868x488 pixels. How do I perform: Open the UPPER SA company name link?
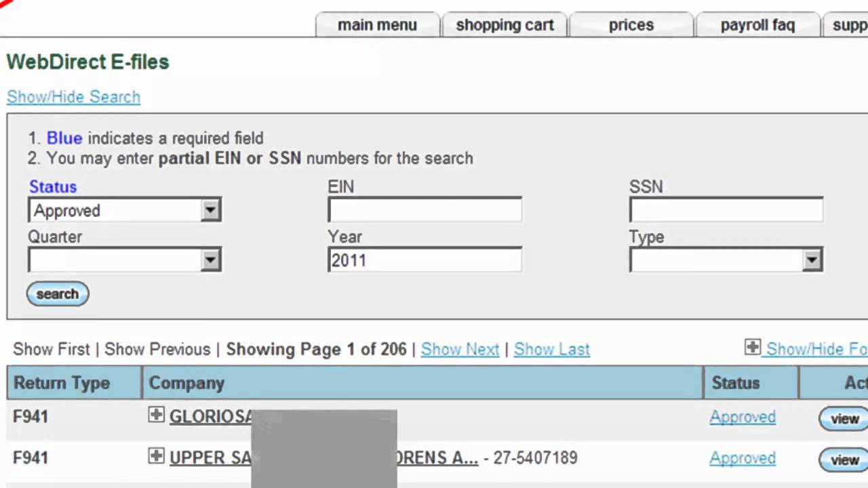(x=324, y=458)
